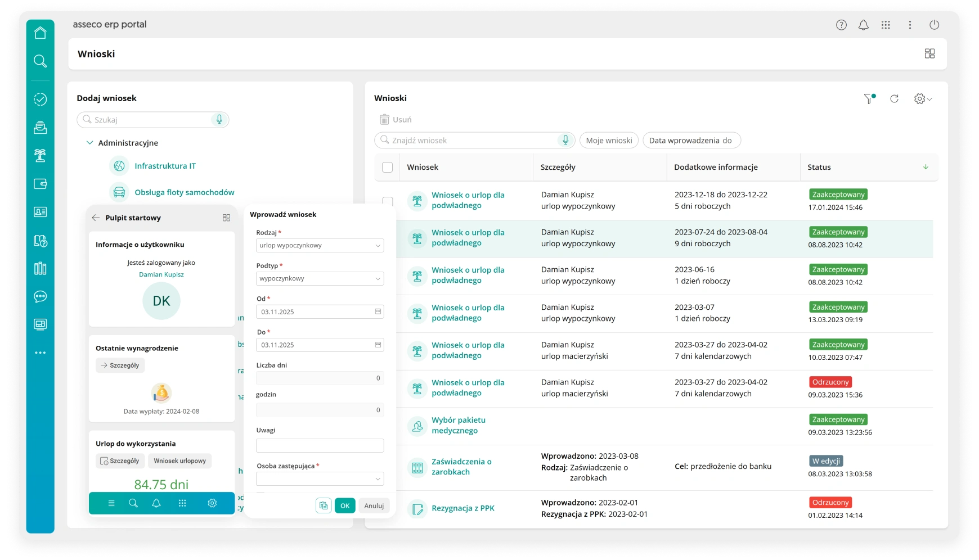This screenshot has width=979, height=560.
Task: Select the Moje wnioski filter chip
Action: (609, 141)
